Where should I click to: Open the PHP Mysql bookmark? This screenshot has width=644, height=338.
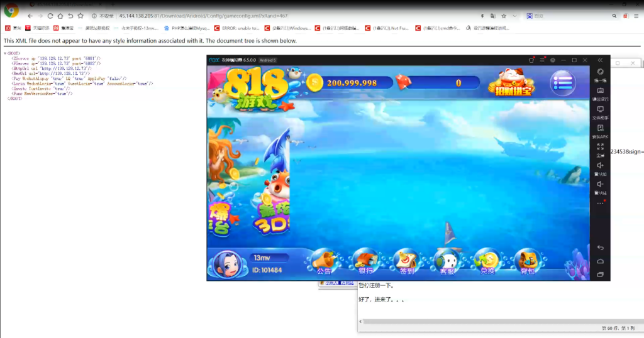coord(187,28)
